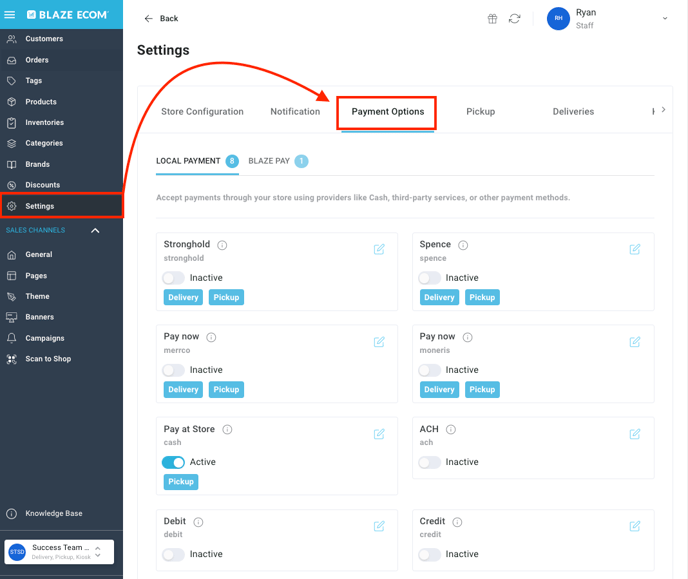Collapse the Sales Channels section
The height and width of the screenshot is (579, 688).
tap(95, 231)
